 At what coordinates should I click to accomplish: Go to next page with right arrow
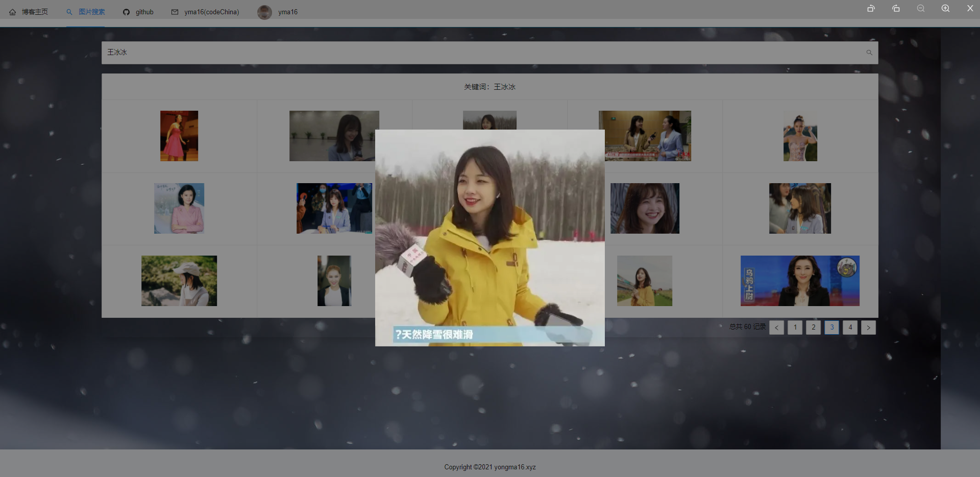[x=868, y=328]
